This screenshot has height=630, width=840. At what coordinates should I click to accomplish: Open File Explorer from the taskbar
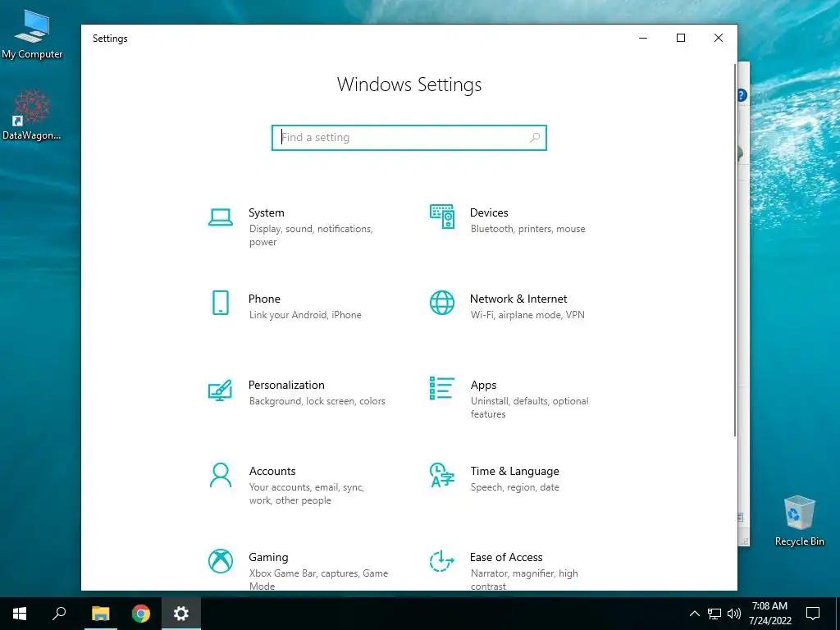pyautogui.click(x=100, y=614)
